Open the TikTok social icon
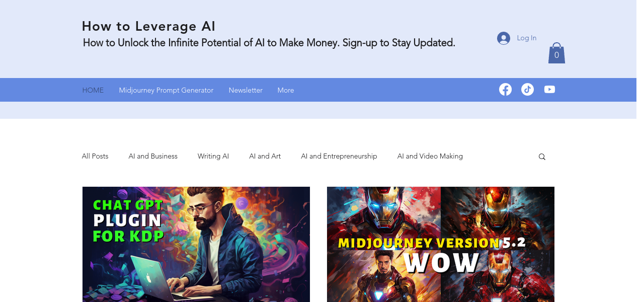 tap(527, 90)
